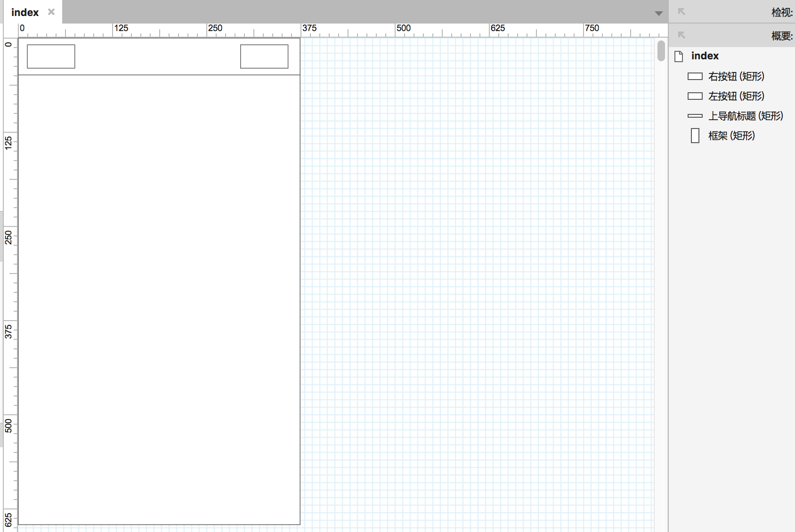Viewport: 795px width, 532px height.
Task: Close the index tab
Action: pos(51,12)
